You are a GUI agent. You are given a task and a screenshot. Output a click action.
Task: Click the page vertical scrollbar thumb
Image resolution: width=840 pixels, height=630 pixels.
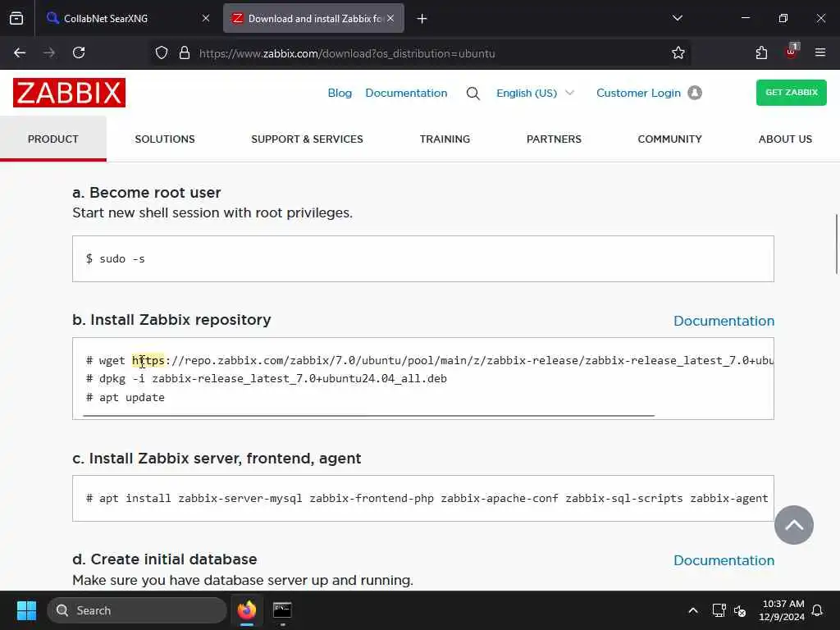point(836,244)
